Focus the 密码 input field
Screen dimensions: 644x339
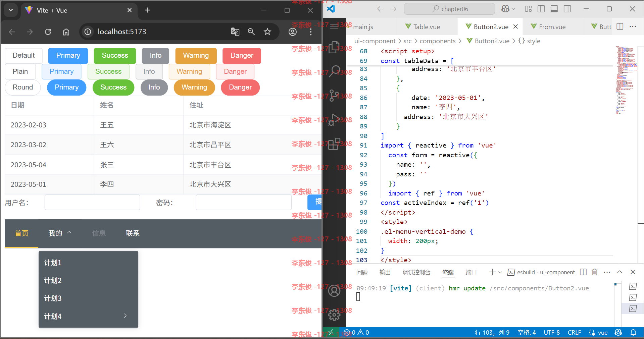coord(244,203)
